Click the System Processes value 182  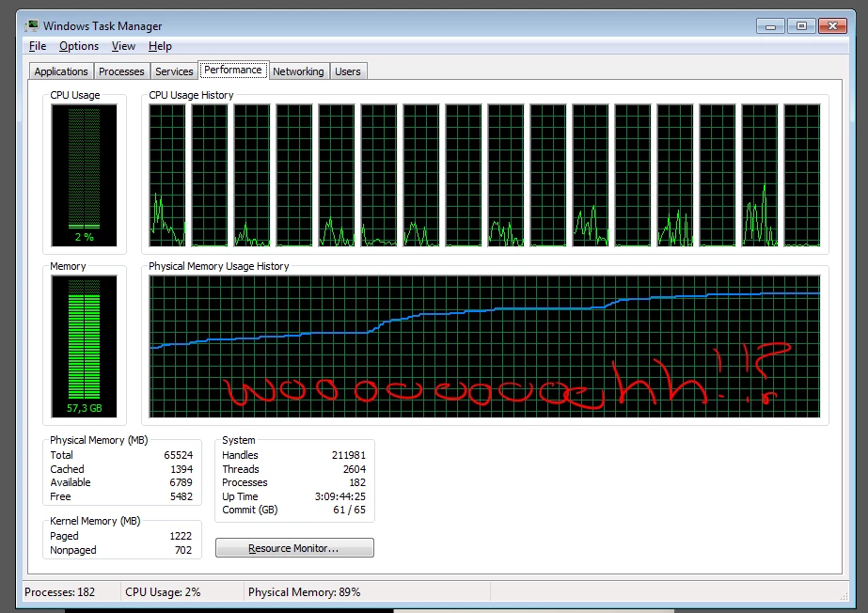click(357, 482)
